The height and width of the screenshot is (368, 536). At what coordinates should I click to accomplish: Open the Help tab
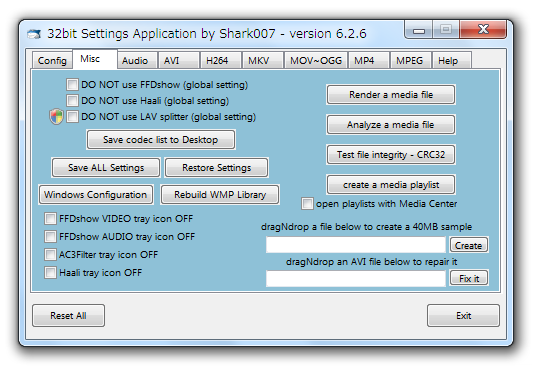point(452,60)
